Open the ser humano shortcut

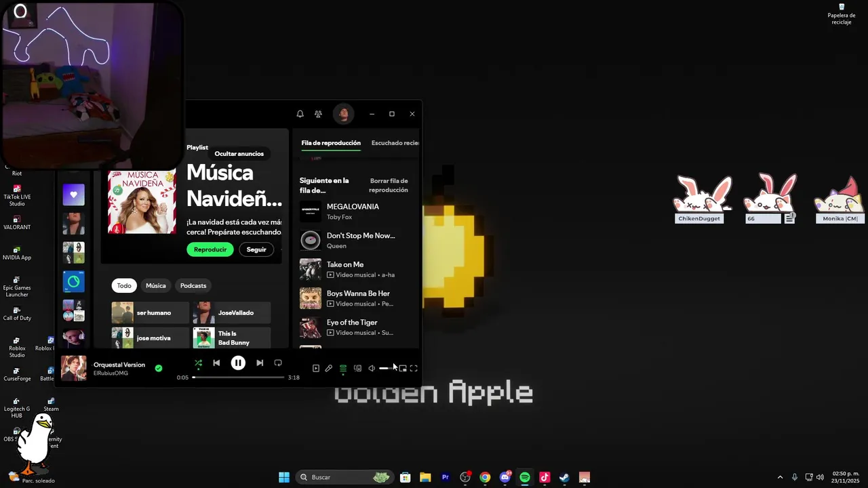151,312
